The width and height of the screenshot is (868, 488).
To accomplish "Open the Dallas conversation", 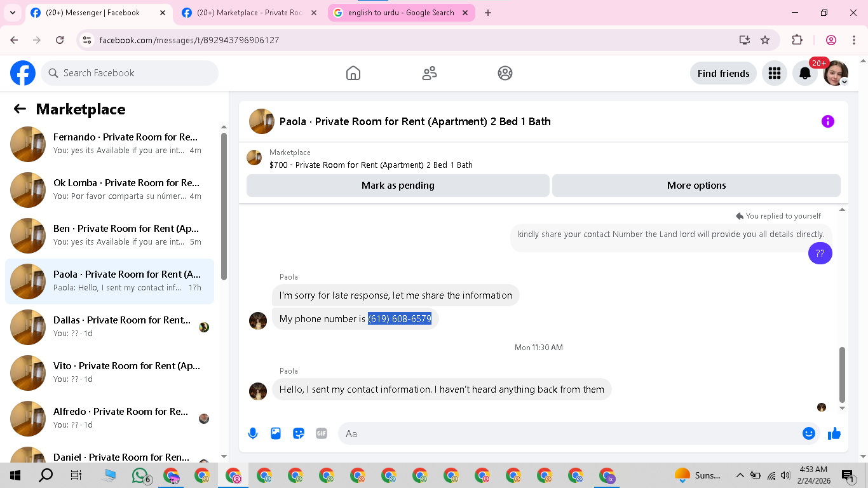I will (109, 327).
